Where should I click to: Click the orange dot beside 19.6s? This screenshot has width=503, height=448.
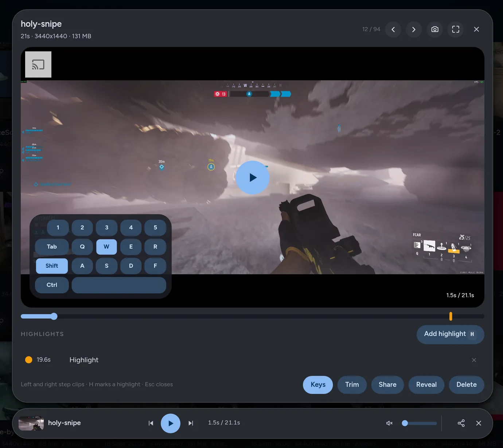point(29,360)
